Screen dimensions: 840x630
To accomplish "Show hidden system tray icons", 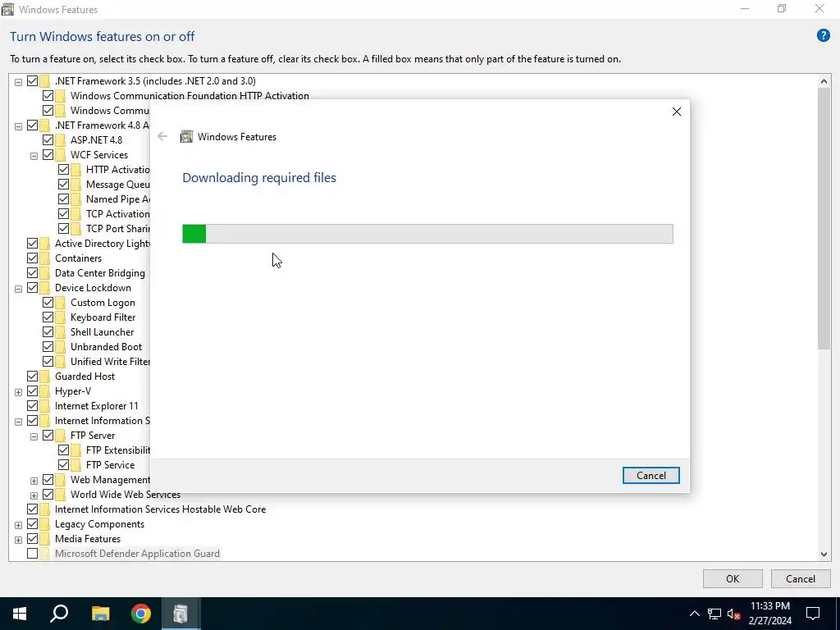I will pos(694,614).
